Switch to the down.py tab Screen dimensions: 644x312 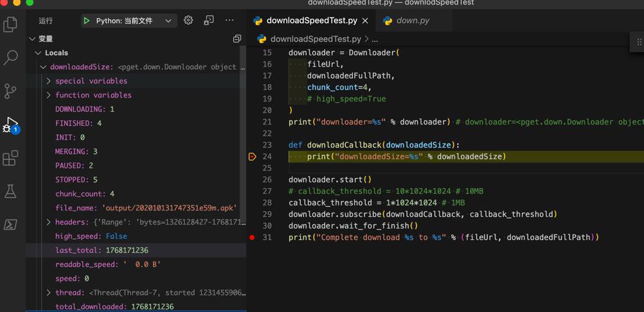[413, 21]
